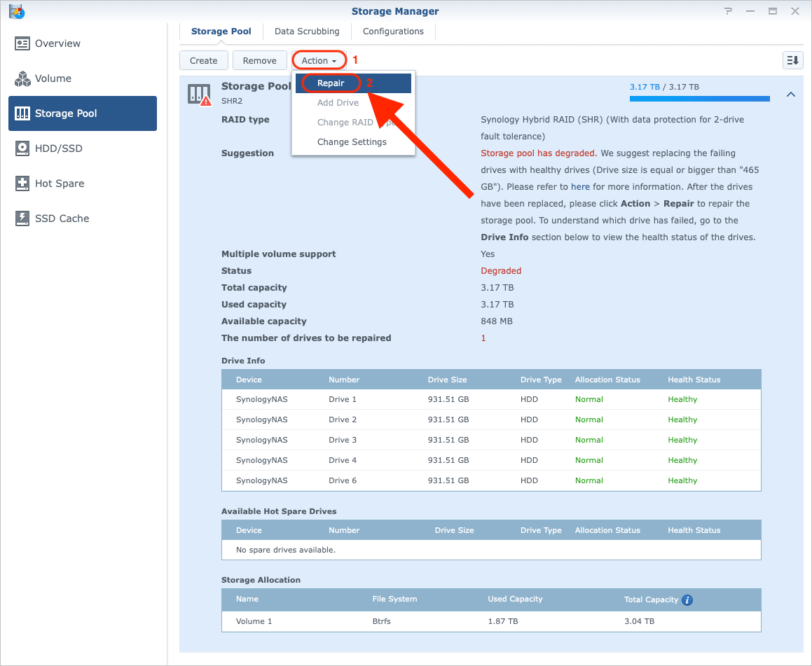Click the Drive 4 row in Drive Info
Screen dimensions: 812x666
tap(491, 460)
